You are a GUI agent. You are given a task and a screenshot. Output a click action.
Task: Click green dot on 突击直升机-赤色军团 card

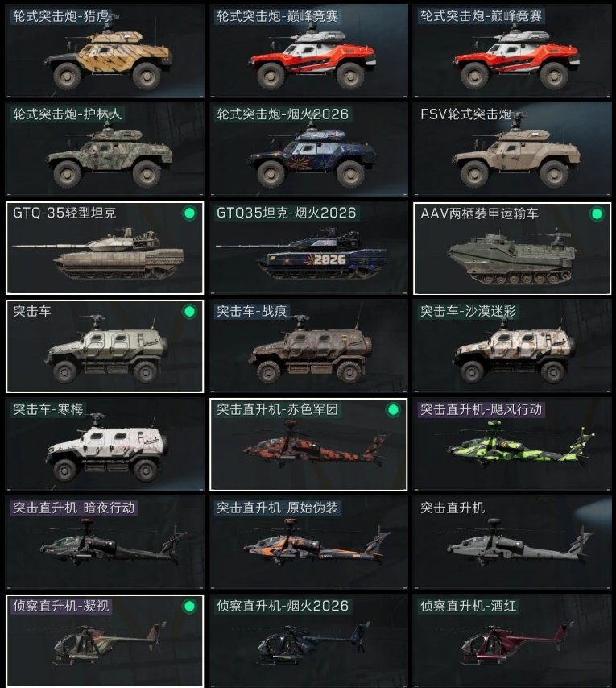click(393, 410)
